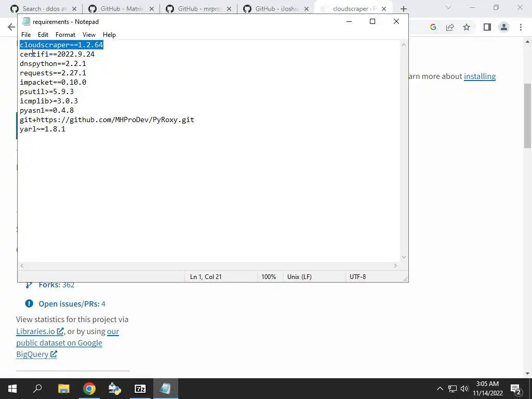
Task: Close the Notepad window
Action: point(396,21)
